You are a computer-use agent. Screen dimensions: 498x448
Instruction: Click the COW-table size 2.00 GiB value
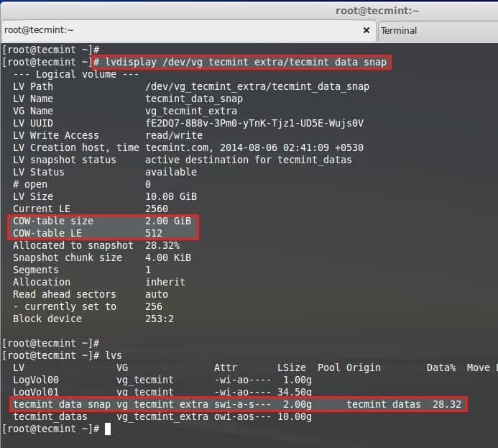(167, 221)
